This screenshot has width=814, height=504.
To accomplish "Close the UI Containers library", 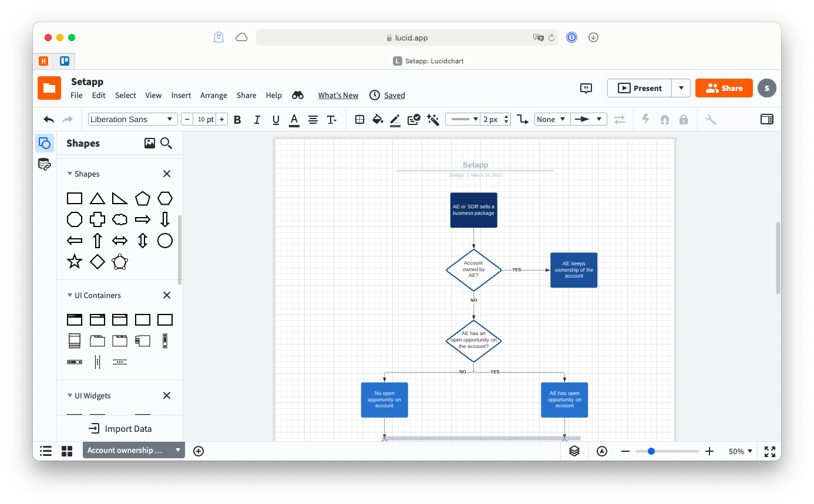I will coord(167,295).
